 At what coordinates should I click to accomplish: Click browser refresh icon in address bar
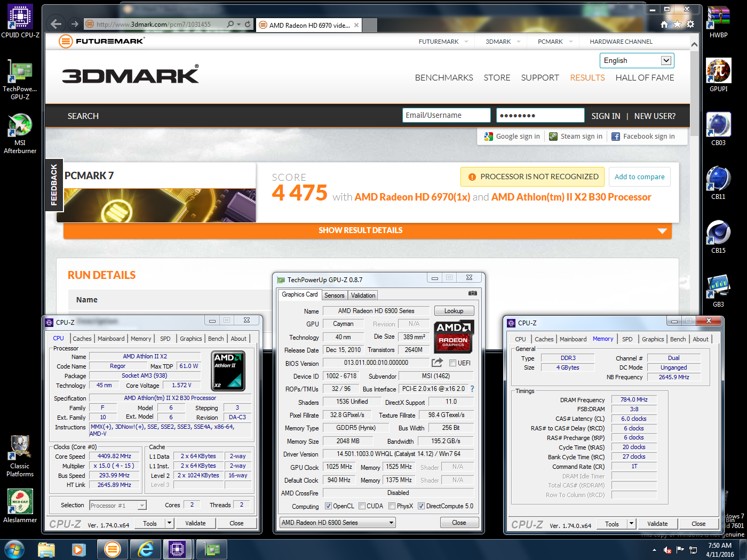tap(248, 24)
